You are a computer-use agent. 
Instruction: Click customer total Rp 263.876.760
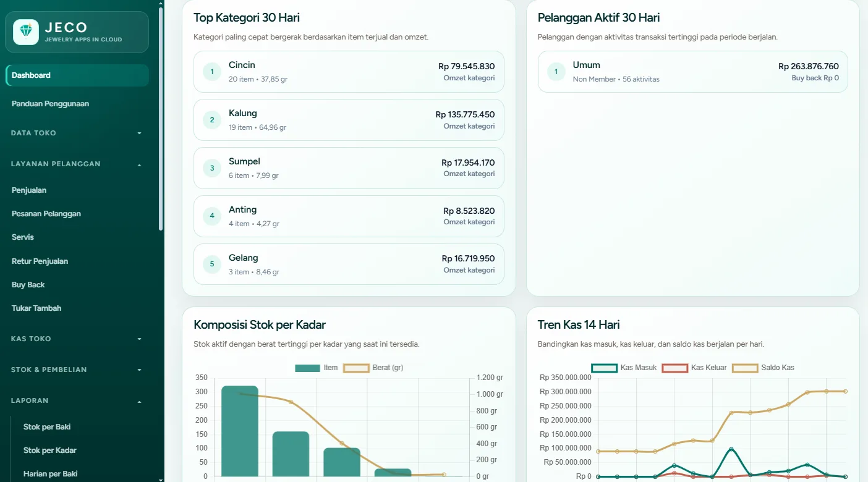pos(809,66)
